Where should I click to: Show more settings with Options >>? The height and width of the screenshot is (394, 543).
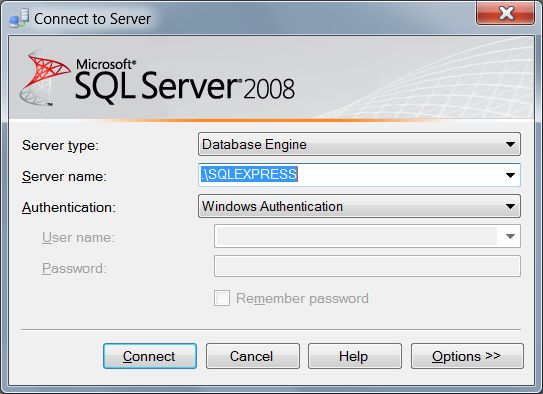467,356
